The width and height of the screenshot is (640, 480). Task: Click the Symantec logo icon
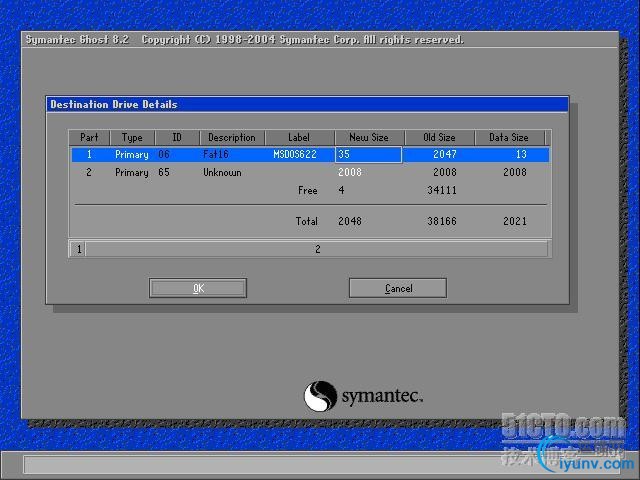[x=320, y=396]
